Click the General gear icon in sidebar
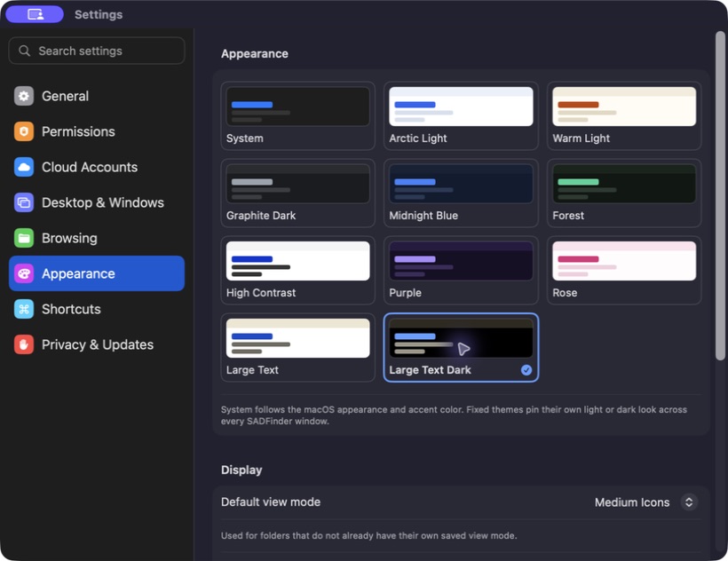Image resolution: width=728 pixels, height=561 pixels. [x=24, y=96]
